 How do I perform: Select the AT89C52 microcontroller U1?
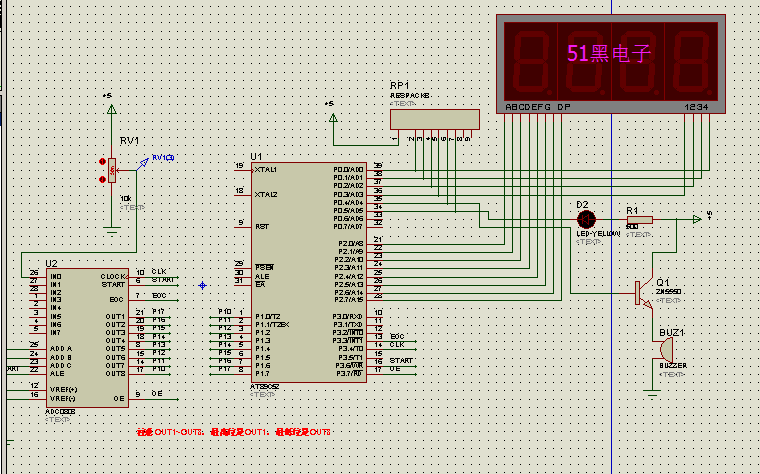(309, 272)
